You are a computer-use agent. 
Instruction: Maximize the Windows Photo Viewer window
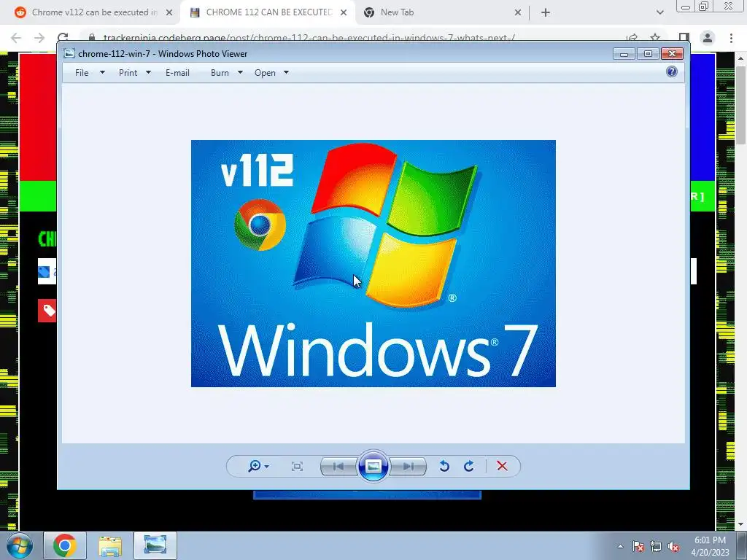(648, 54)
